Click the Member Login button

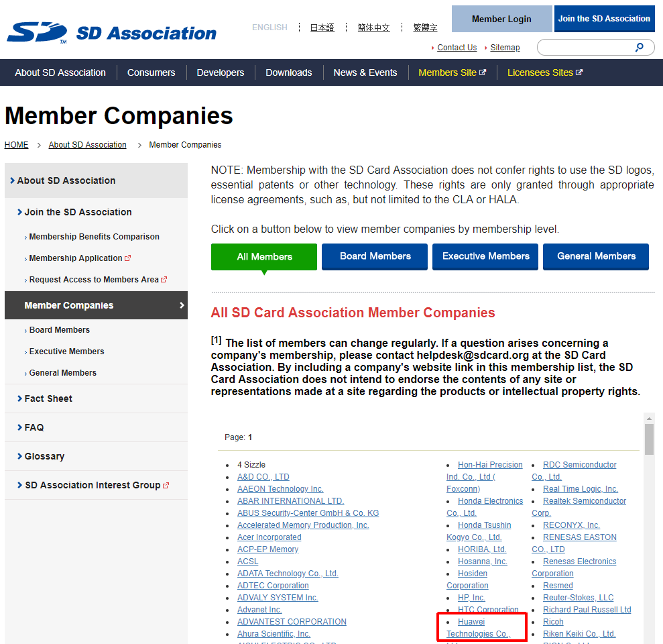pyautogui.click(x=501, y=19)
